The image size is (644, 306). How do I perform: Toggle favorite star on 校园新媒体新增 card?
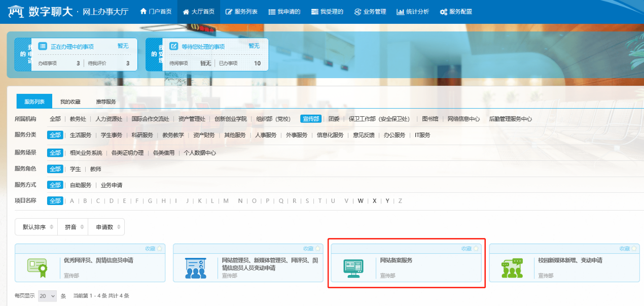click(634, 249)
